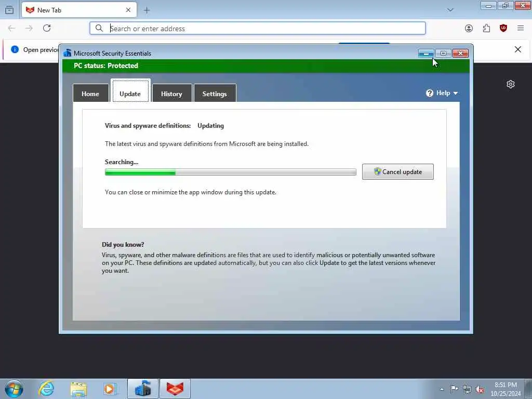The height and width of the screenshot is (399, 532).
Task: Open browser account profile icon
Action: tap(469, 29)
